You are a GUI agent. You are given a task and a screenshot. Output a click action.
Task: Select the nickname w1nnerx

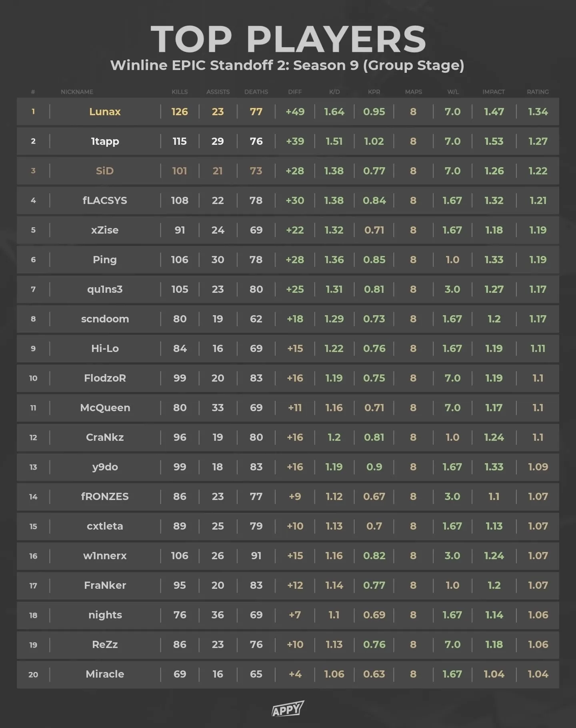coord(105,556)
